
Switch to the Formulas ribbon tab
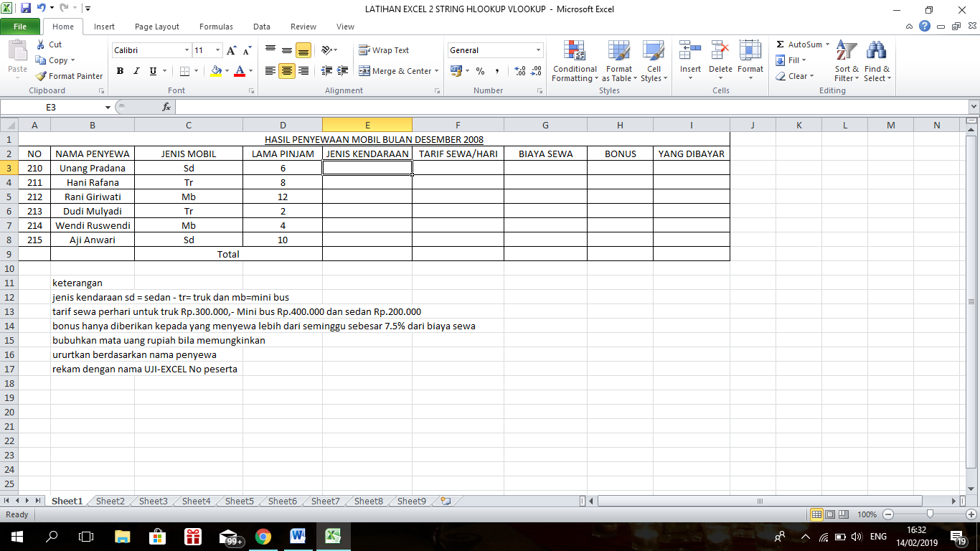[x=215, y=26]
